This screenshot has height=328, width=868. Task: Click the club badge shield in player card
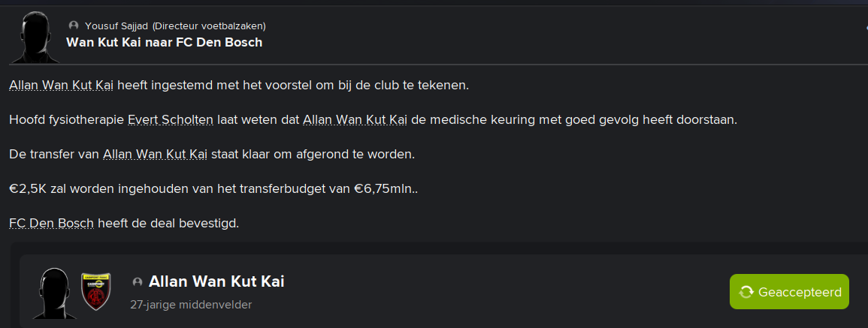pos(95,291)
